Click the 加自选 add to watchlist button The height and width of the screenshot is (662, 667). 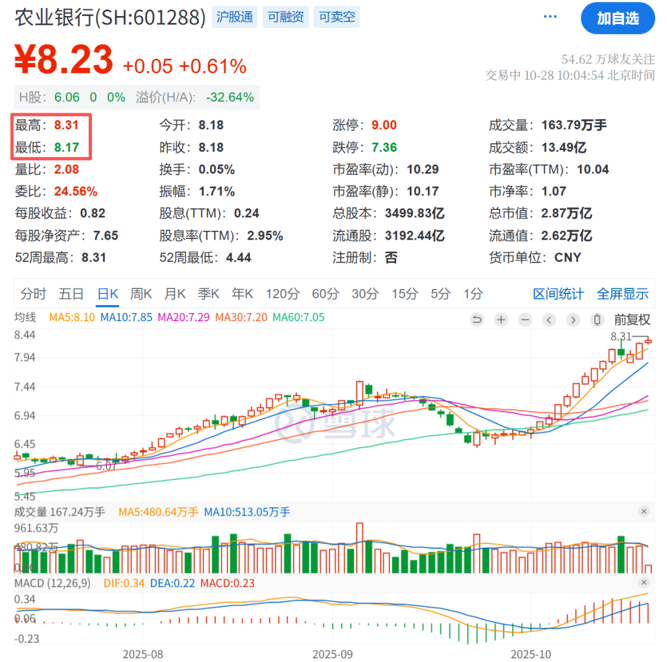point(617,18)
